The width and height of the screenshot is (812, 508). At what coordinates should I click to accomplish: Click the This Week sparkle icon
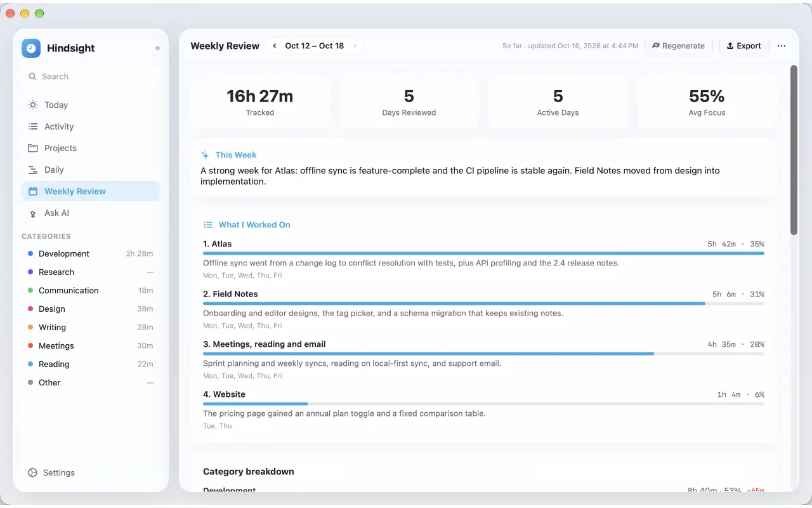(x=206, y=155)
